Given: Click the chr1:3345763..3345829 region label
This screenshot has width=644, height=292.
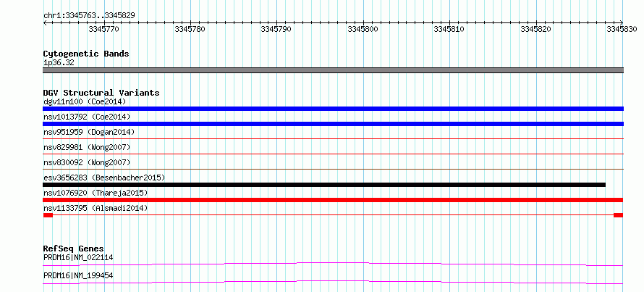Looking at the screenshot, I should [89, 16].
